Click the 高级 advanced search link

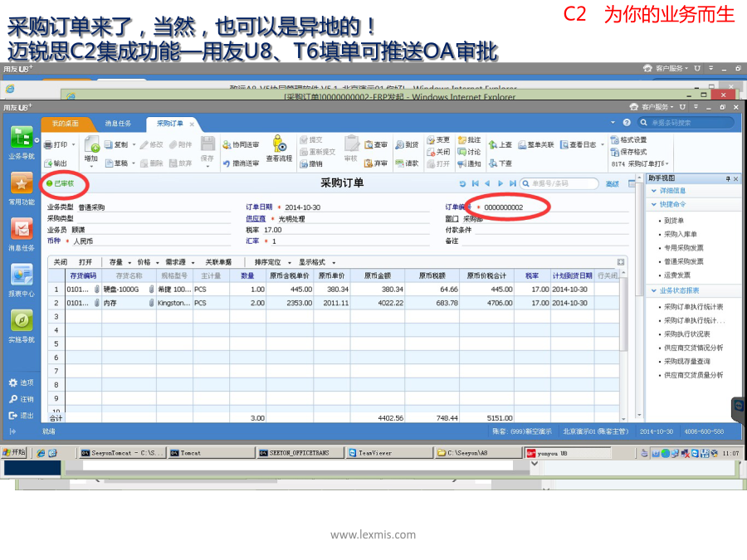click(x=613, y=184)
